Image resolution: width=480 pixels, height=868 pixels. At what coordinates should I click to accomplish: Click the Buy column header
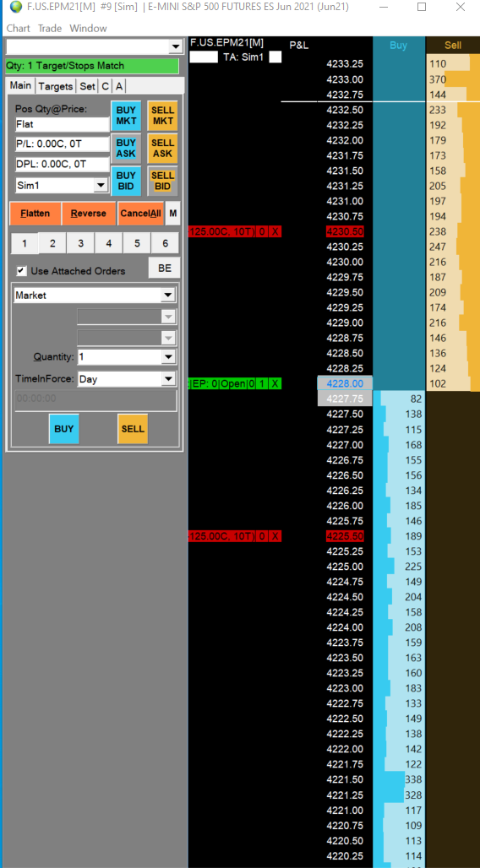[399, 46]
